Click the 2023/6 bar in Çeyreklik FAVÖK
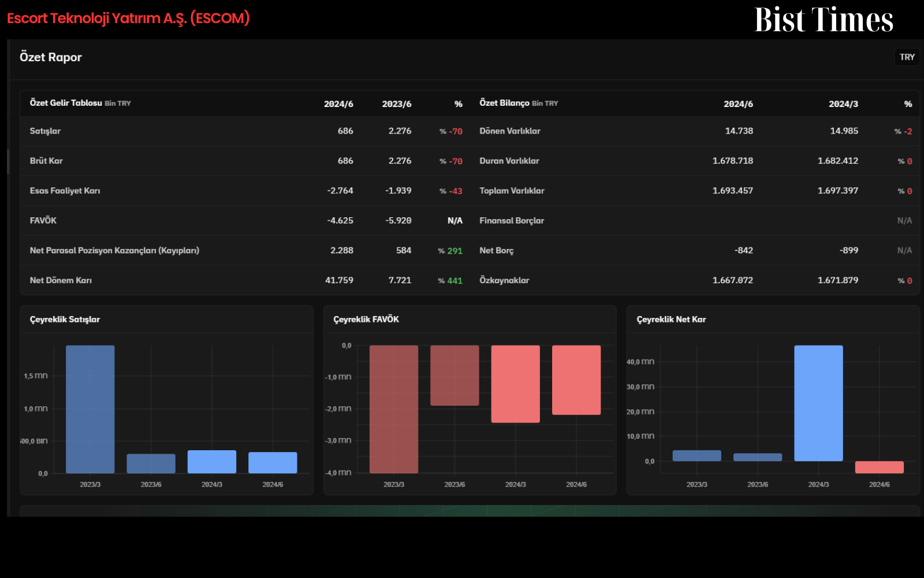Image resolution: width=924 pixels, height=578 pixels. coord(454,376)
